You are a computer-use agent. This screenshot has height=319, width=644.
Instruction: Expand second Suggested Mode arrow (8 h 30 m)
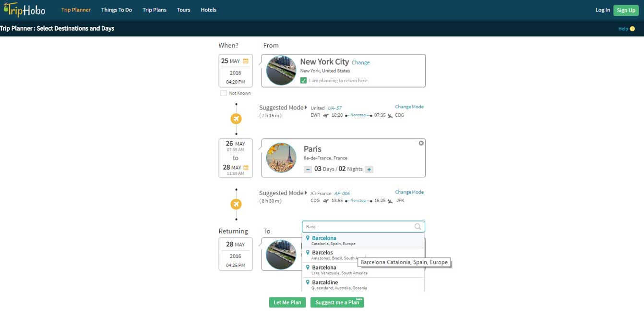click(306, 193)
